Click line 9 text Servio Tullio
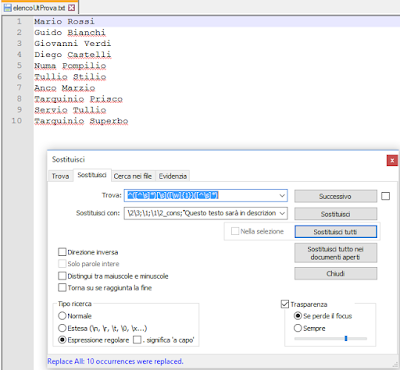 [x=70, y=110]
